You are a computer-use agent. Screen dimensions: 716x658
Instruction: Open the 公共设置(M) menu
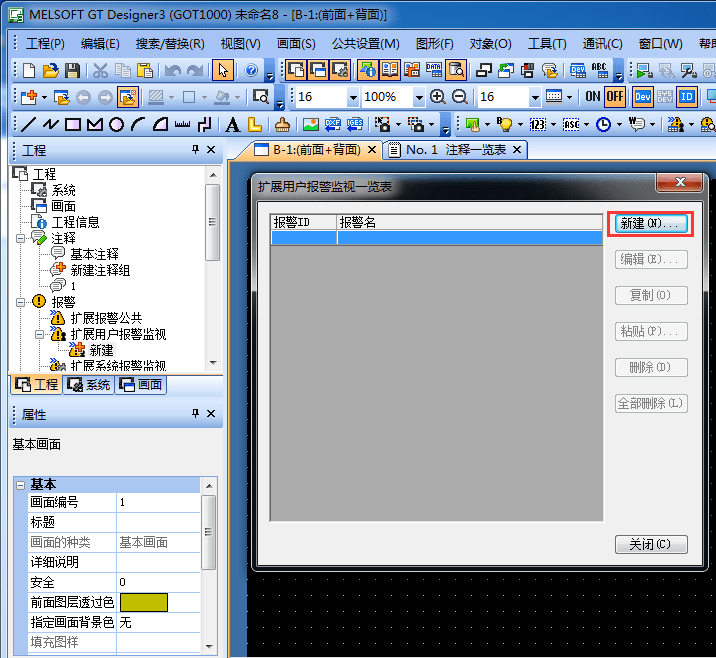[365, 44]
